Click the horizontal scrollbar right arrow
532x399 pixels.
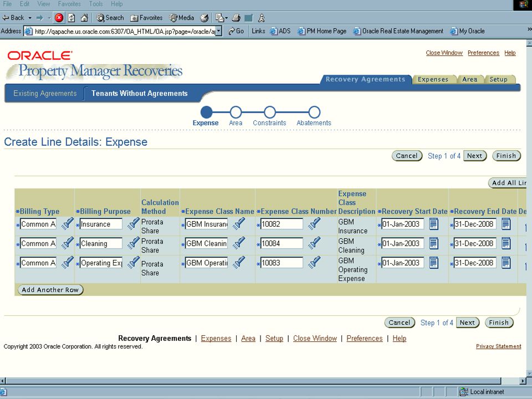click(x=523, y=381)
